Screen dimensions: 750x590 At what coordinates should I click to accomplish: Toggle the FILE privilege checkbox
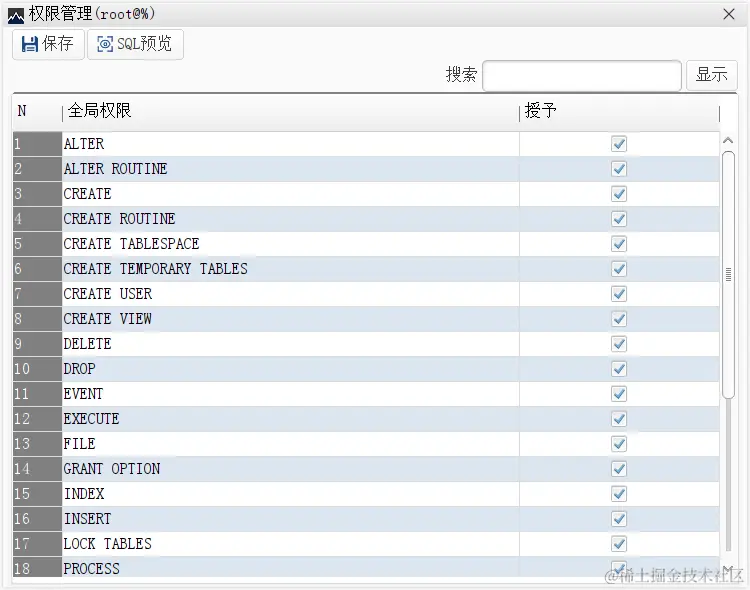[619, 444]
